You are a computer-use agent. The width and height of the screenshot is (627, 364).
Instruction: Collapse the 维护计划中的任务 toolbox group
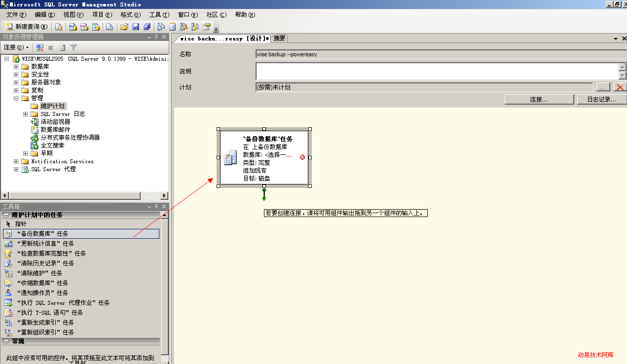tap(6, 215)
